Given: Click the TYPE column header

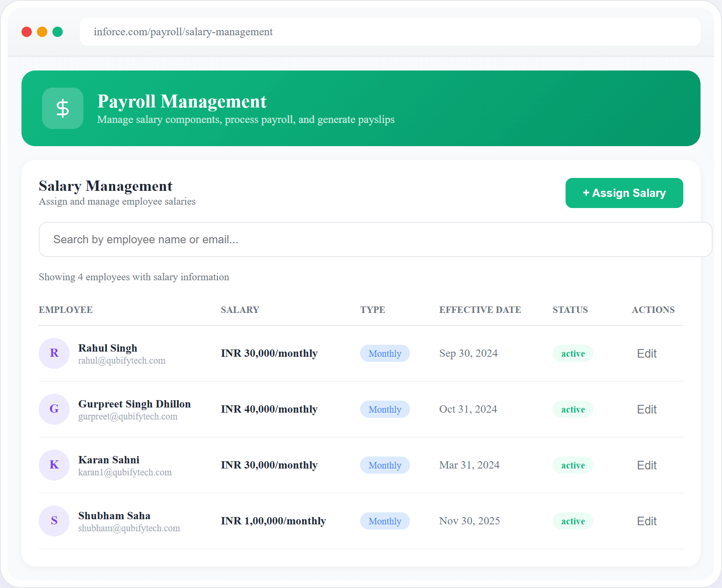Looking at the screenshot, I should coord(373,309).
